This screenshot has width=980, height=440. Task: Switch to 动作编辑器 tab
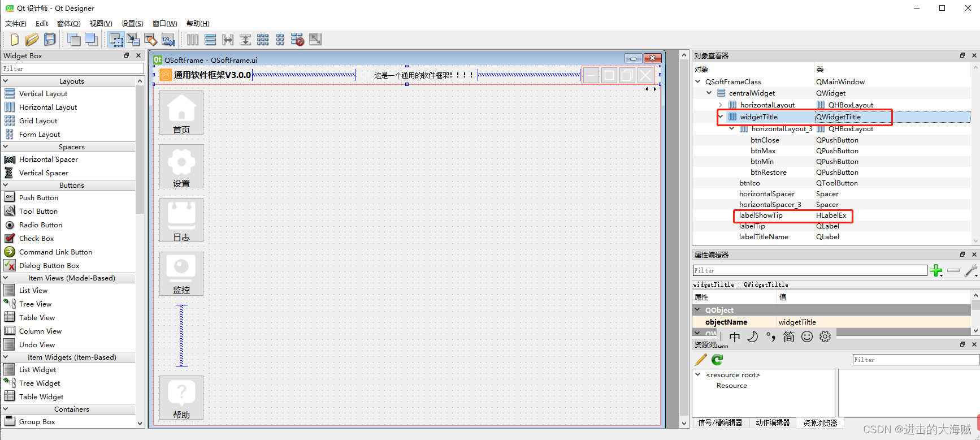773,422
